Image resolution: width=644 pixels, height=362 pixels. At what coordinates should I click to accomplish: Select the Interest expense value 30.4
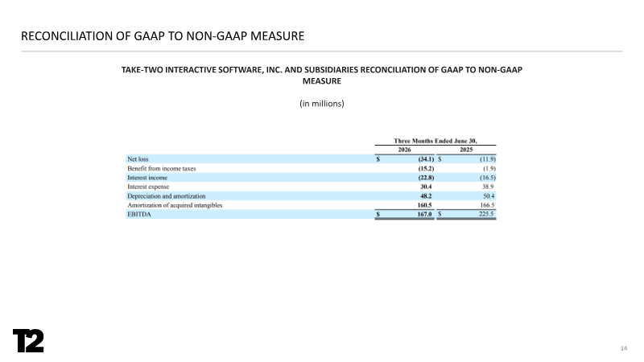(x=426, y=187)
